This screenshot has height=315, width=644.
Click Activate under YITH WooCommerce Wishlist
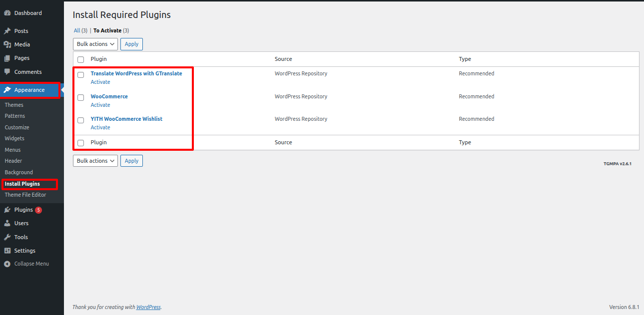[x=100, y=127]
